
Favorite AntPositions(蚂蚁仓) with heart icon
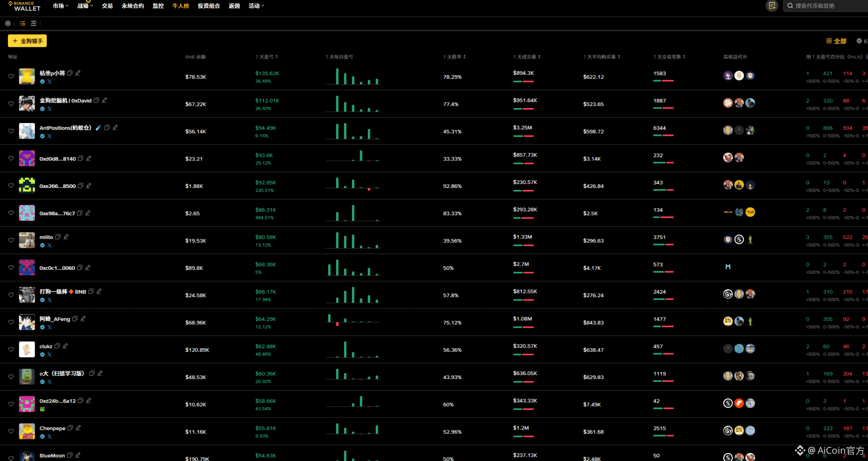[11, 131]
